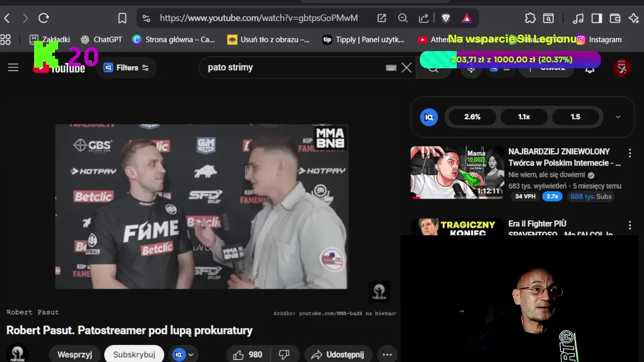This screenshot has width=644, height=362.
Task: Click the vidIQ logo in the stats panel
Action: 429,117
